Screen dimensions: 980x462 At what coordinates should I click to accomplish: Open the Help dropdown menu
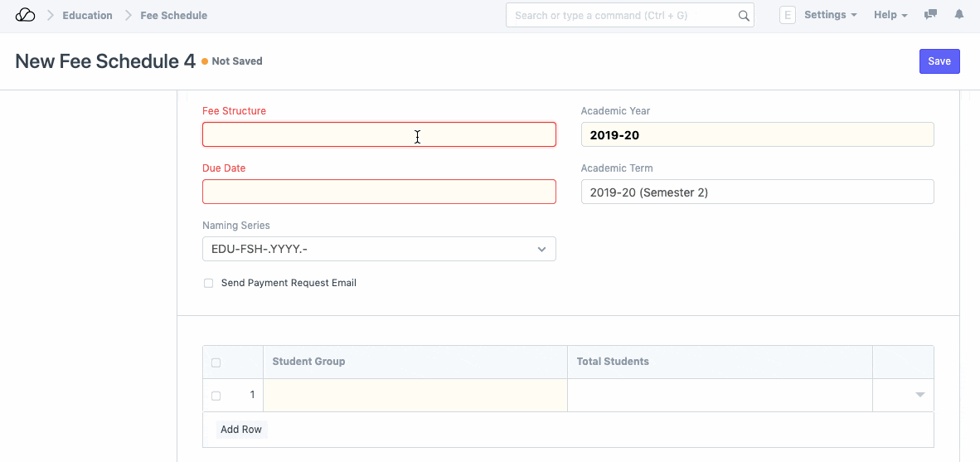coord(890,15)
